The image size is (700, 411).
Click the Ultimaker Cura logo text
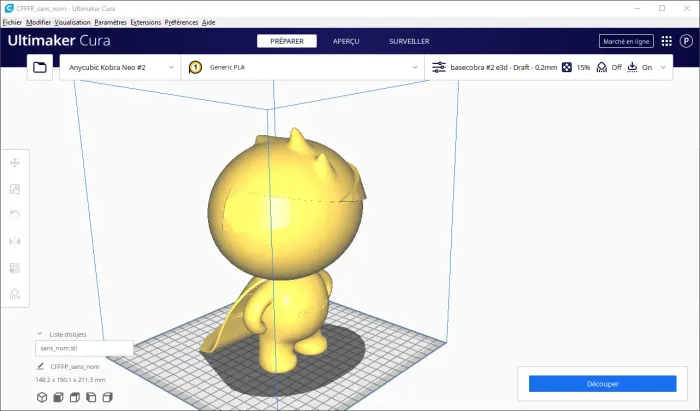point(59,41)
